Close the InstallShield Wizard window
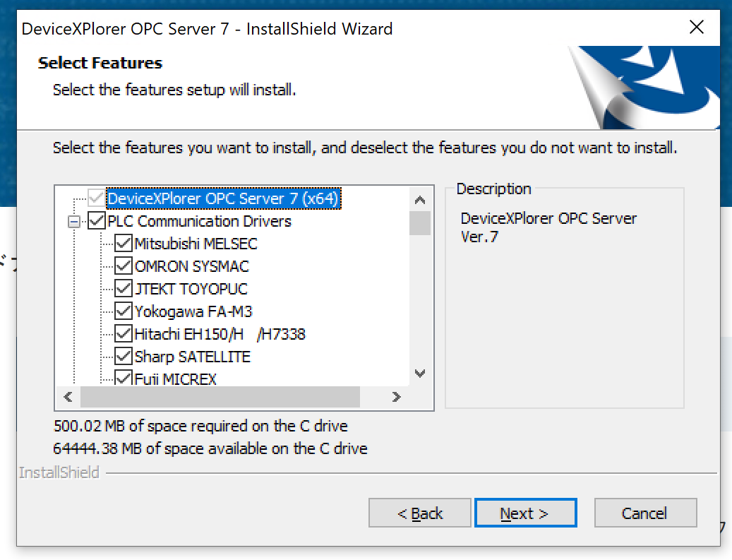This screenshot has height=560, width=732. point(697,28)
